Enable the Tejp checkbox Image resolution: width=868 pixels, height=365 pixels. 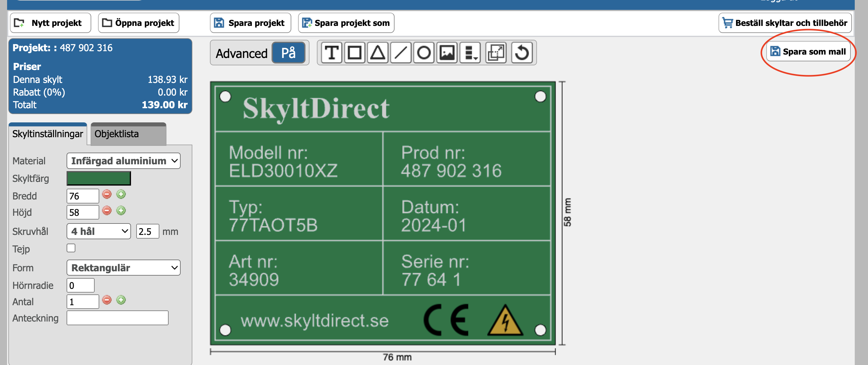tap(71, 248)
